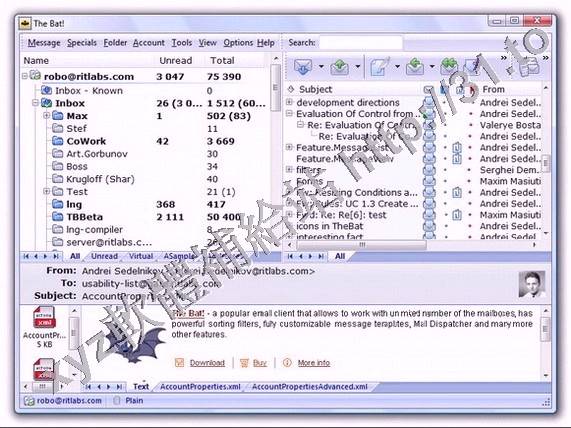The image size is (571, 428).
Task: Open the New Message dropdown arrow
Action: (397, 67)
